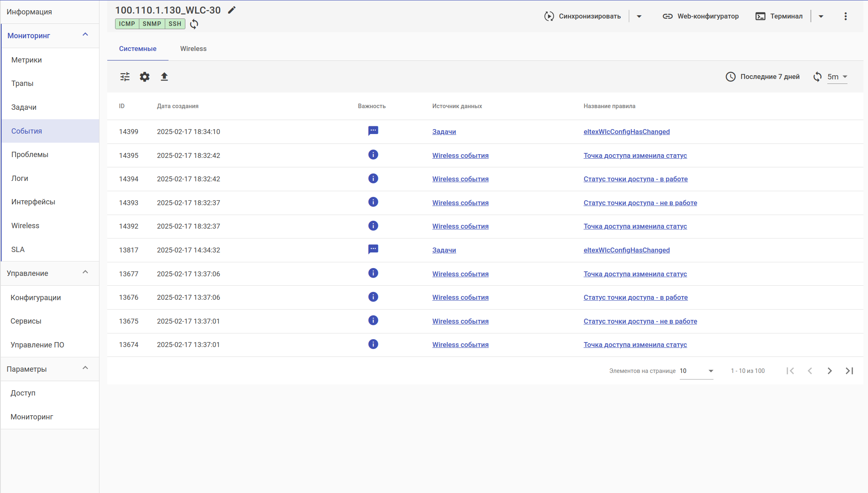The width and height of the screenshot is (868, 493).
Task: Open the three-dot more options menu
Action: [x=845, y=16]
